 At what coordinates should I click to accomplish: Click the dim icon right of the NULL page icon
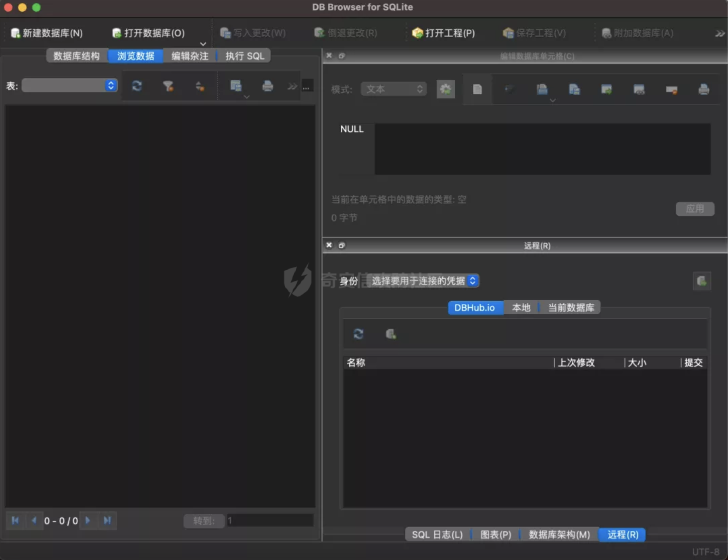click(509, 89)
